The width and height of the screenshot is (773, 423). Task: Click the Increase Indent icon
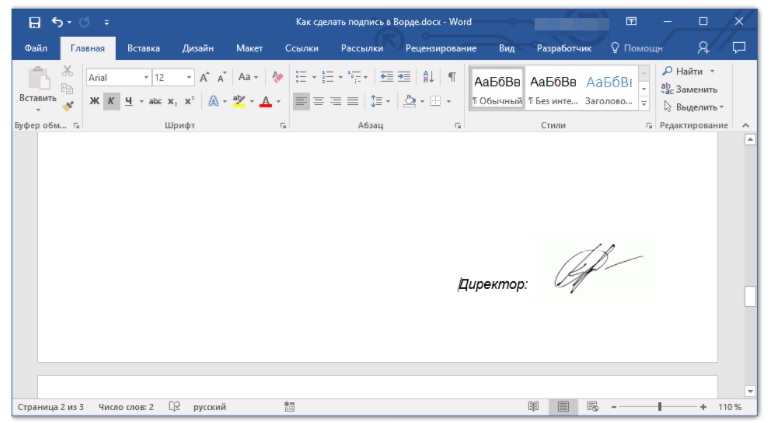tap(404, 77)
